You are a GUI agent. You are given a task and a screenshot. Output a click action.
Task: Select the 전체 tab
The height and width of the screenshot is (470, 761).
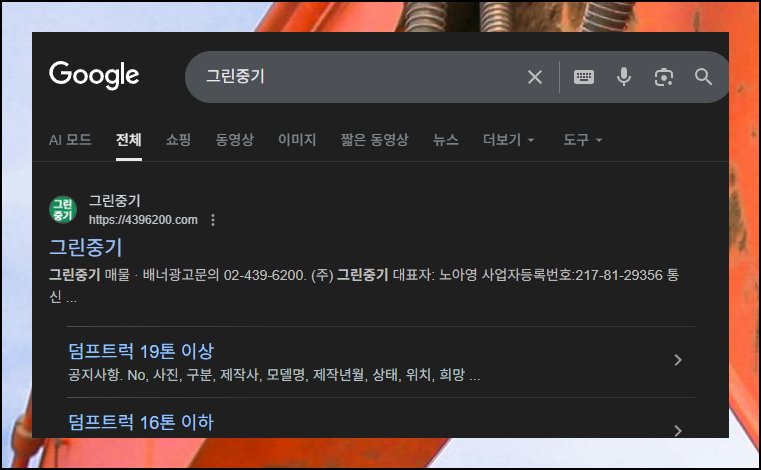129,140
